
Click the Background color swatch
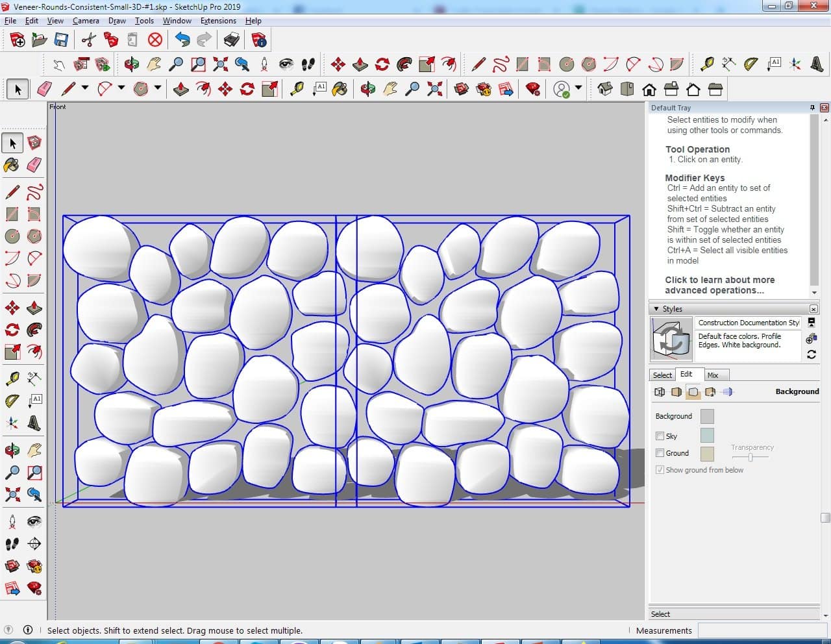(707, 416)
